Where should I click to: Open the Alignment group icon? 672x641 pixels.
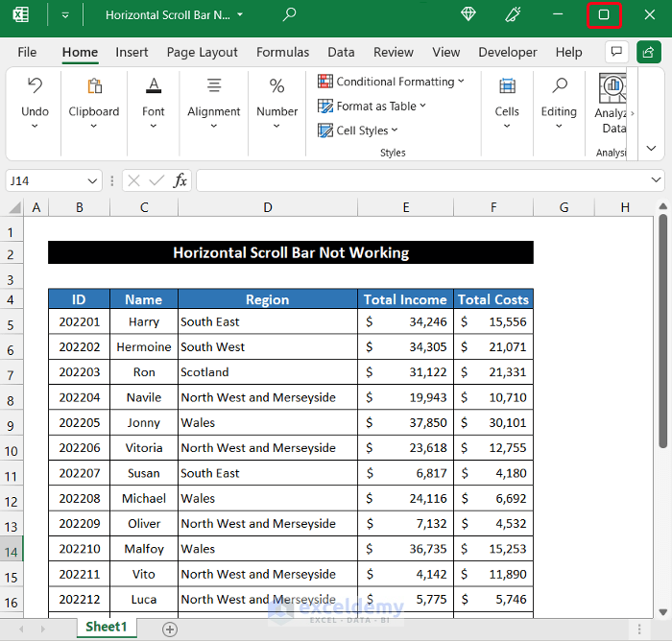pyautogui.click(x=214, y=86)
